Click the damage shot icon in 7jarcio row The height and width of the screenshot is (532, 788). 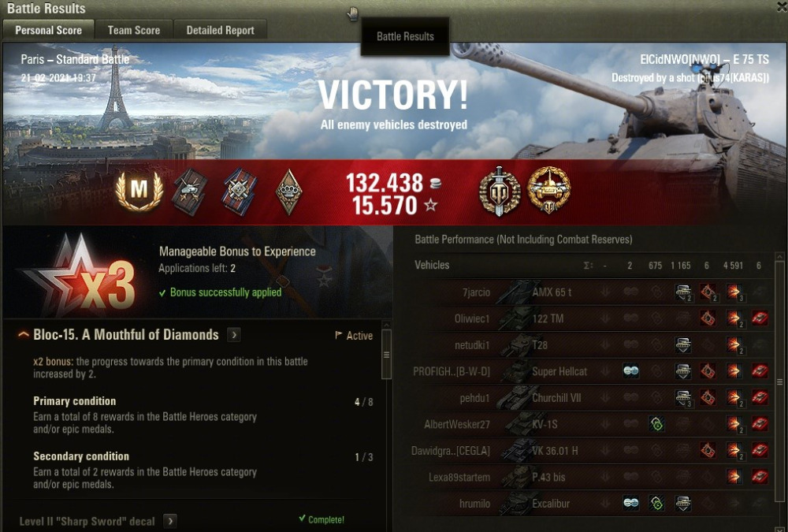point(734,292)
